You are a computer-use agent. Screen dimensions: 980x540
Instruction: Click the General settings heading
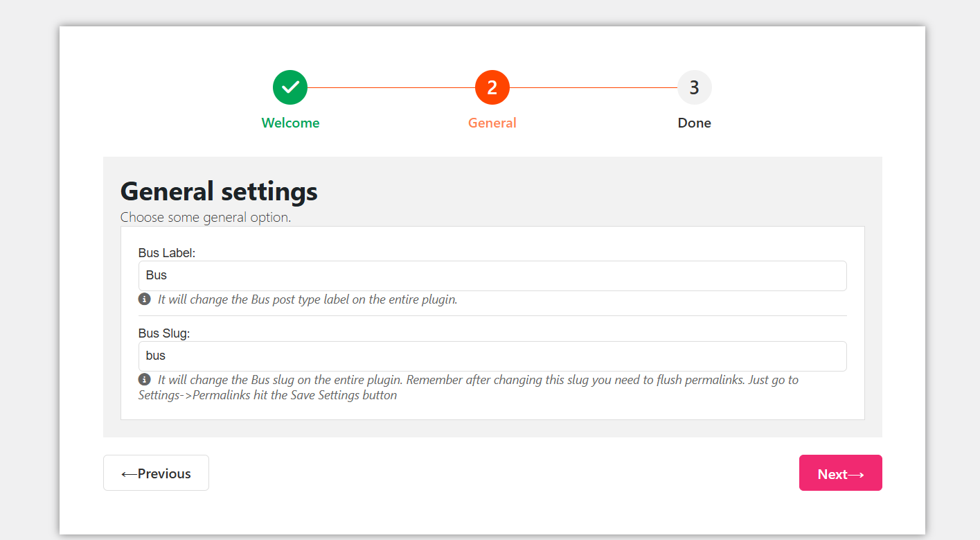pyautogui.click(x=219, y=191)
